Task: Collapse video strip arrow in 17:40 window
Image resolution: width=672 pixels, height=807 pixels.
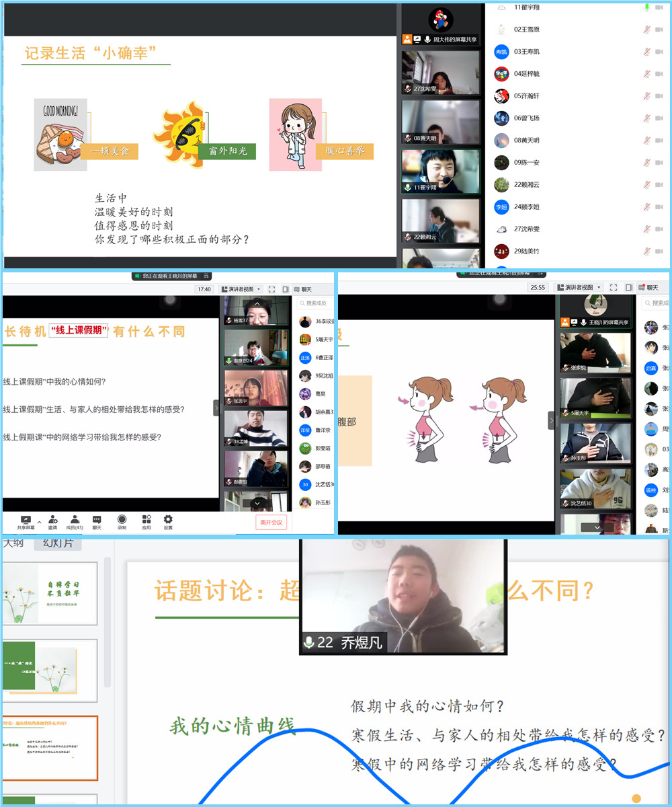Action: pyautogui.click(x=216, y=408)
